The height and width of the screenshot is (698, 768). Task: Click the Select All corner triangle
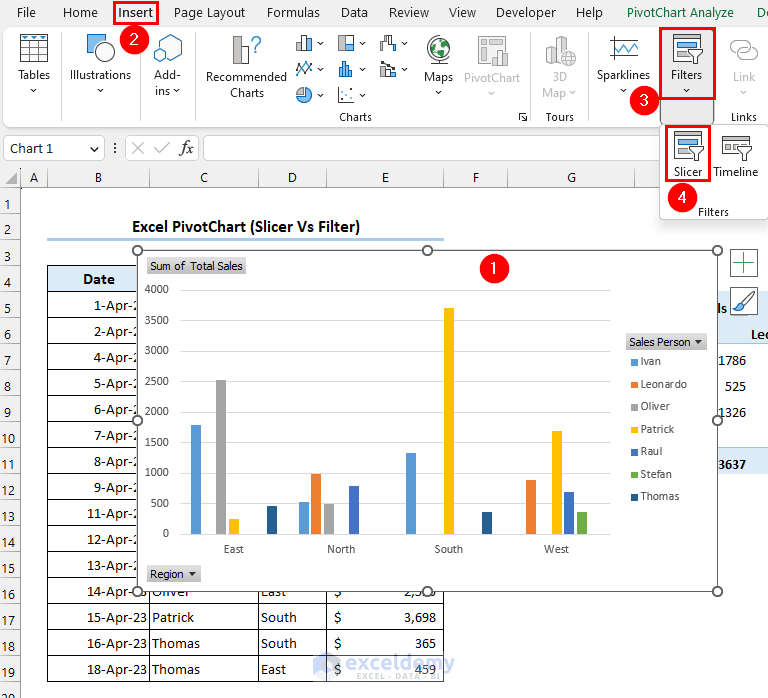pyautogui.click(x=11, y=177)
